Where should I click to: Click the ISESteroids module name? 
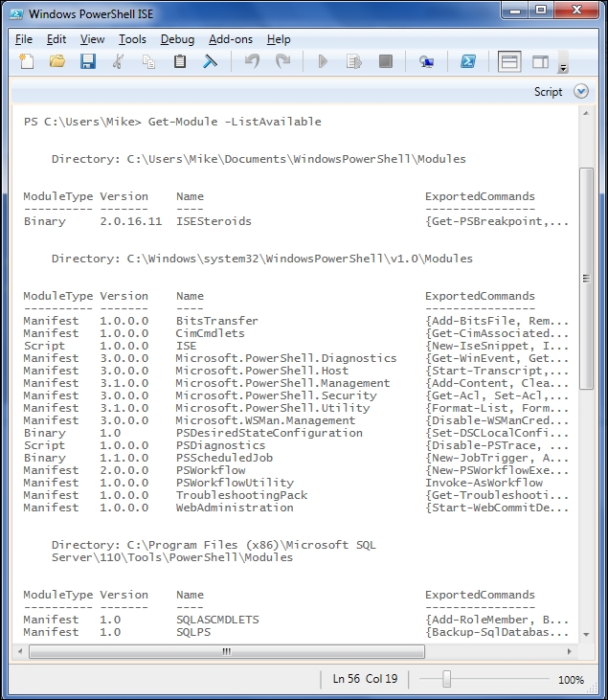point(214,221)
